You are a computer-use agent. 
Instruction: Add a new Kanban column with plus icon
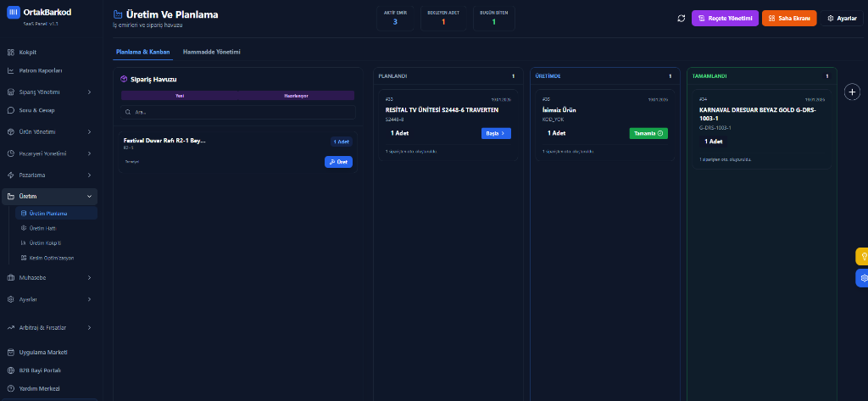coord(853,92)
